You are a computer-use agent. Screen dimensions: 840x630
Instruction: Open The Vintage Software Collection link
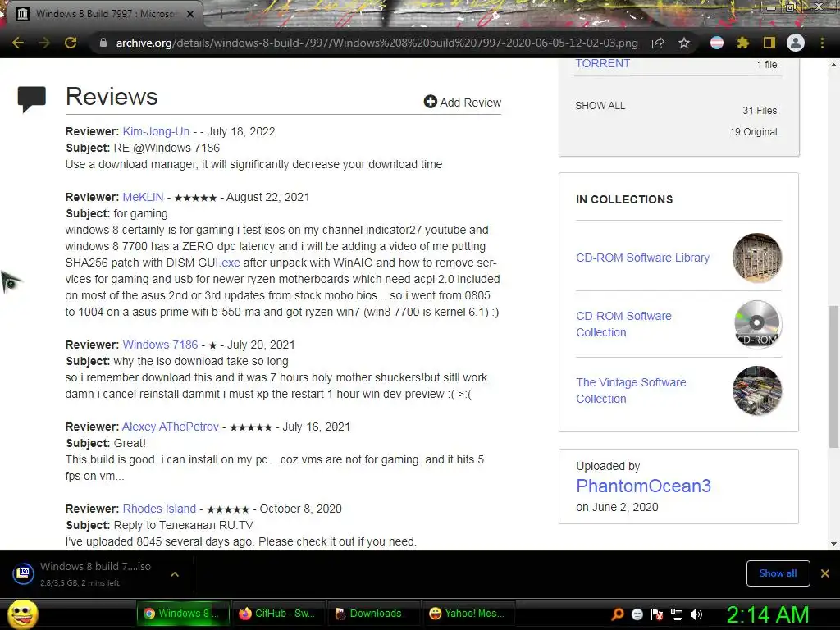coord(631,390)
